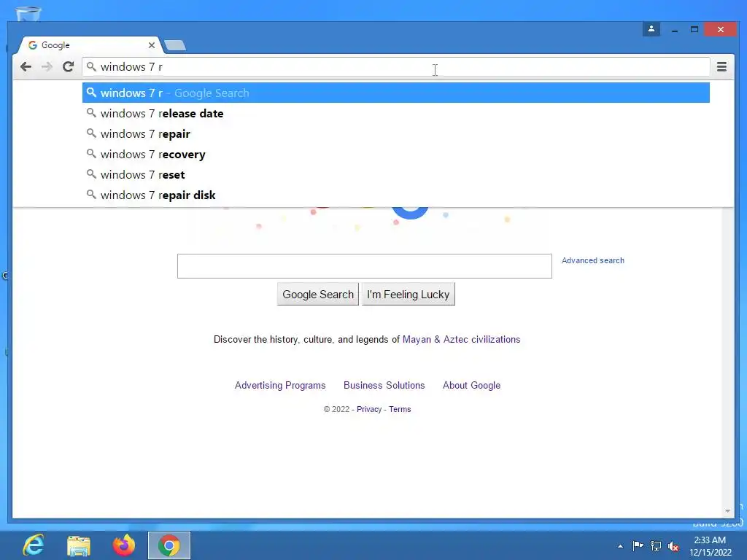Viewport: 747px width, 560px height.
Task: Show hidden tray icons arrow
Action: [x=620, y=546]
